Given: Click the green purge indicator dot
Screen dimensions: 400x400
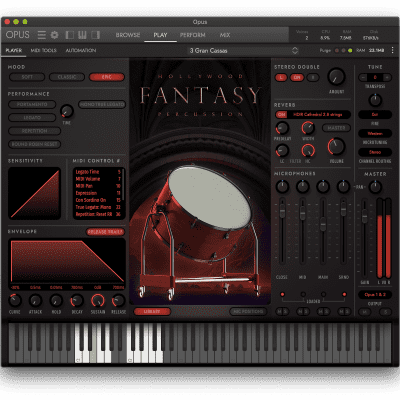Looking at the screenshot, I should coord(350,51).
